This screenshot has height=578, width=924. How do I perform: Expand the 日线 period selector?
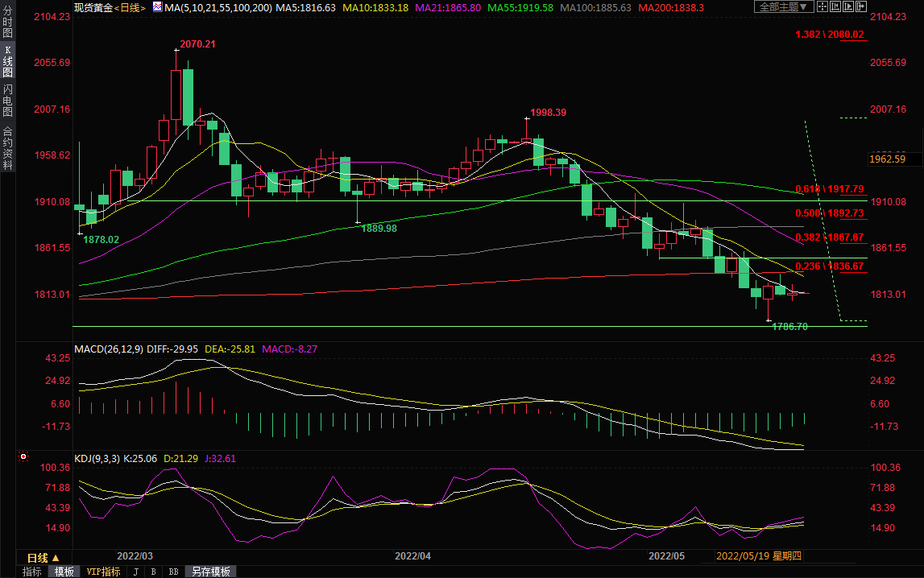point(44,558)
